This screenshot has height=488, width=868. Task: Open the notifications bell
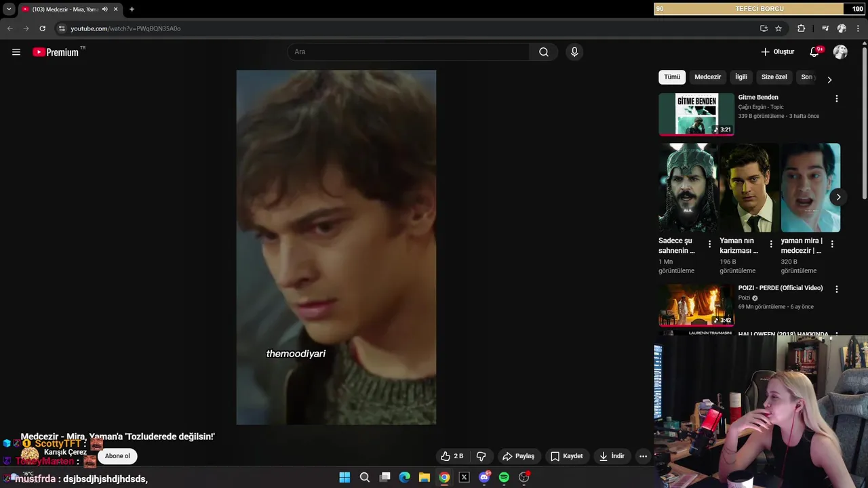[814, 52]
